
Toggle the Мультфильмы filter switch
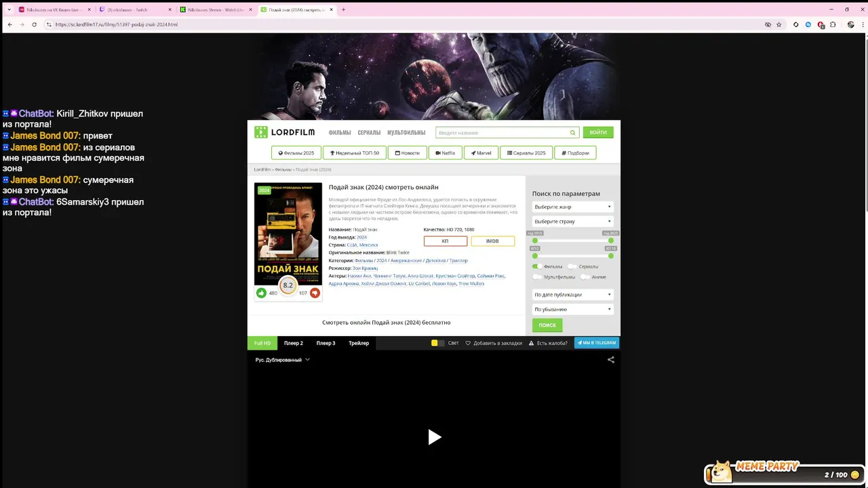537,277
